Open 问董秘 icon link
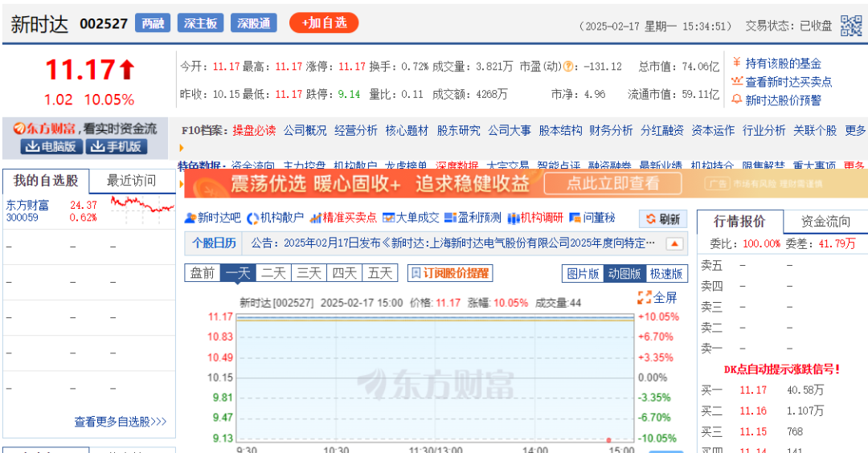 tap(592, 218)
